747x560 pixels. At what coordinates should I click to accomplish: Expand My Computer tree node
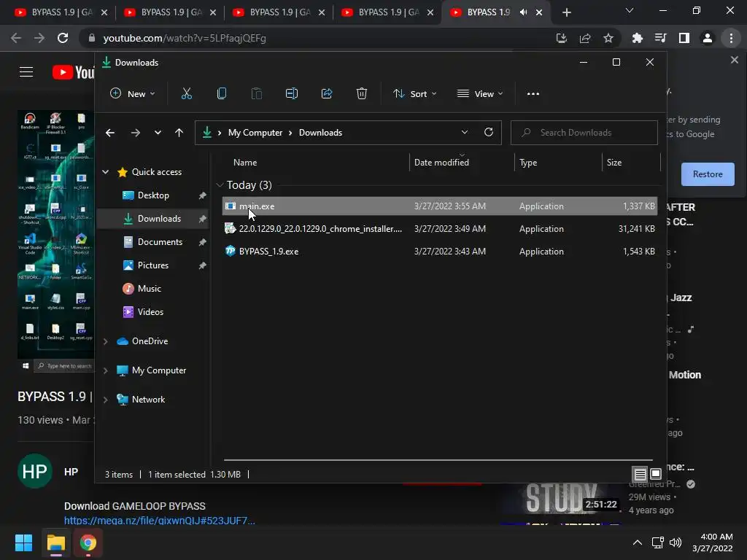[105, 370]
